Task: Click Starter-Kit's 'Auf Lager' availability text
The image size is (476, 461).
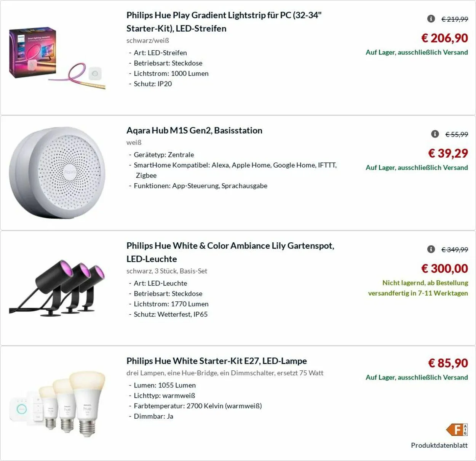Action: [417, 377]
